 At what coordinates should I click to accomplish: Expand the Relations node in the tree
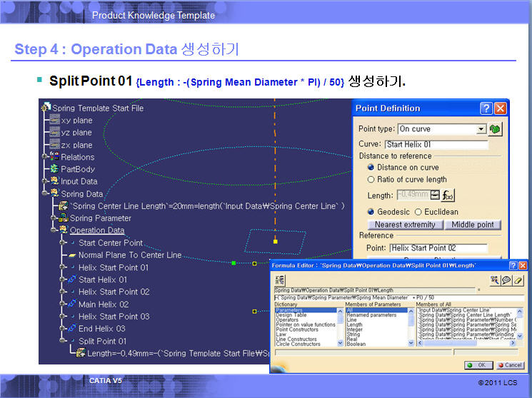point(45,157)
